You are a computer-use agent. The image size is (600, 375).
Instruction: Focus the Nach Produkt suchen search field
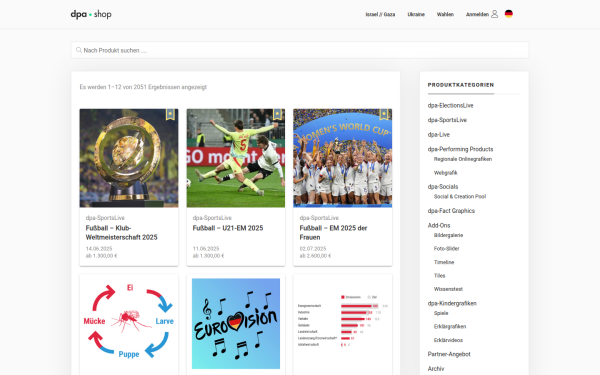(300, 50)
